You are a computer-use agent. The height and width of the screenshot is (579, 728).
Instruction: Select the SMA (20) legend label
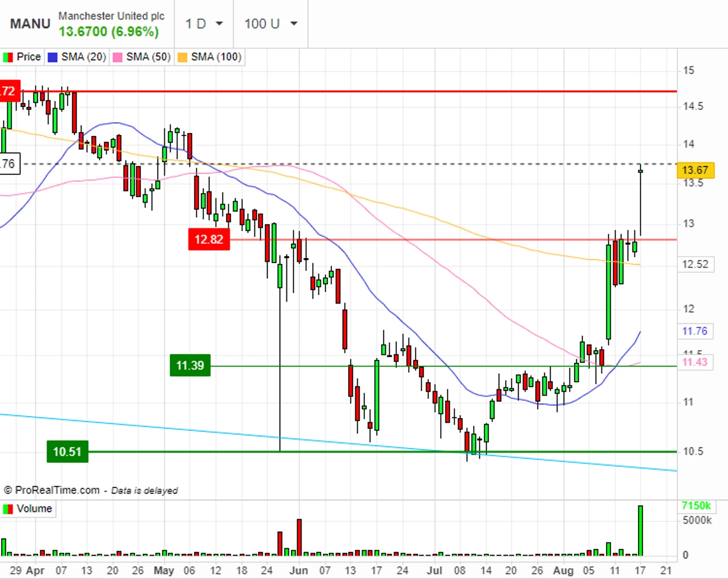click(84, 57)
